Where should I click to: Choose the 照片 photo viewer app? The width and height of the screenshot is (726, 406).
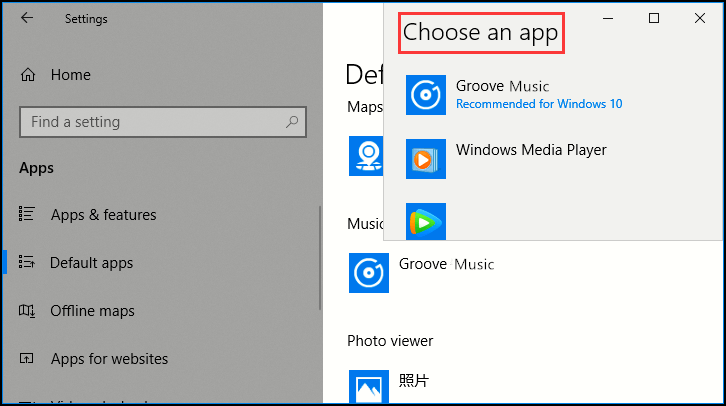(414, 381)
